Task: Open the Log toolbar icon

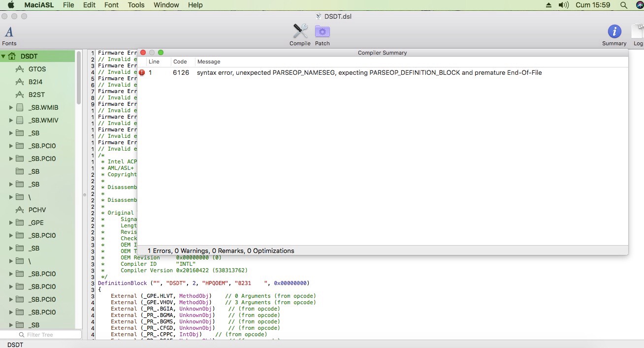Action: (x=638, y=32)
